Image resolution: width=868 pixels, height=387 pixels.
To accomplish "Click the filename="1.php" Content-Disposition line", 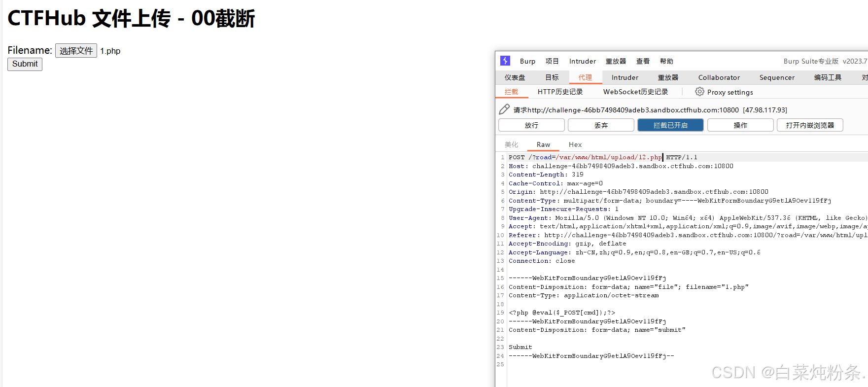I will [x=628, y=287].
